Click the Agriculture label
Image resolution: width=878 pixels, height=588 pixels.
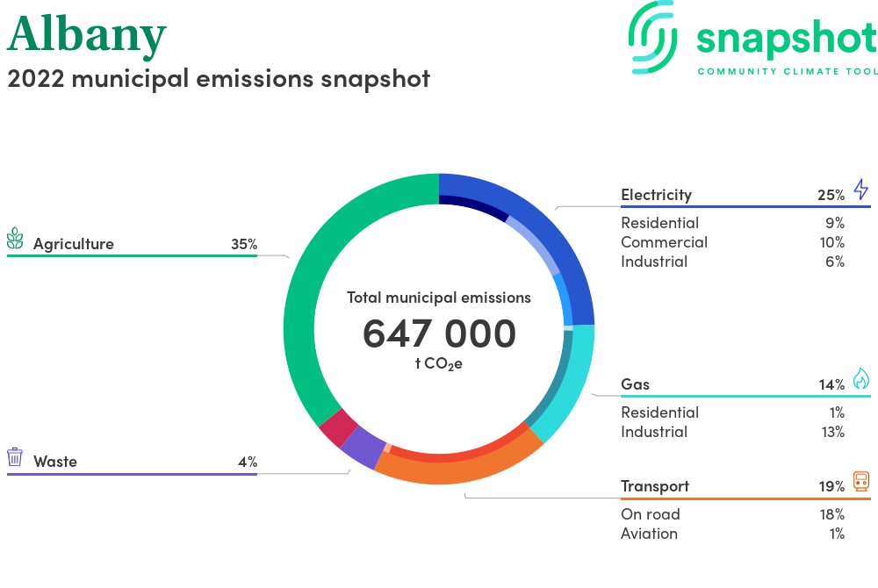[x=74, y=244]
